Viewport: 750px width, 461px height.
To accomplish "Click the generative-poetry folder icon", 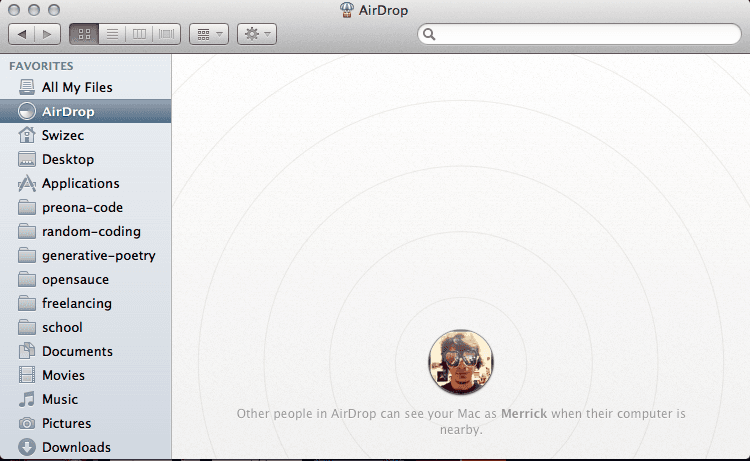I will 27,255.
